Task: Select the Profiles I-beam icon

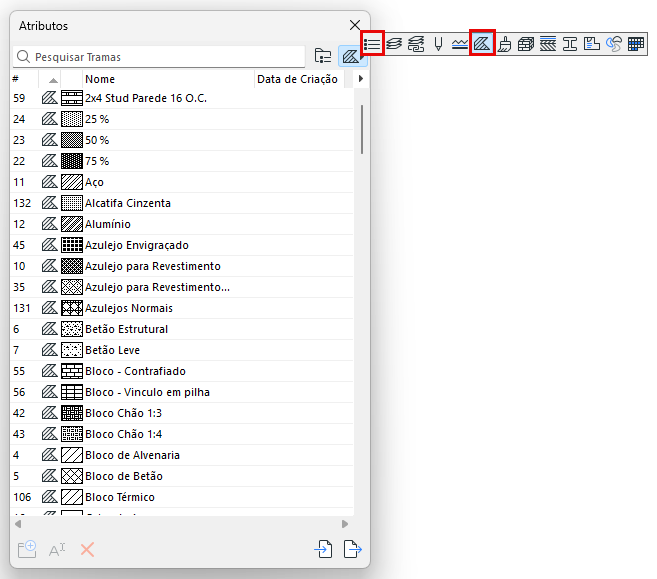Action: (570, 44)
